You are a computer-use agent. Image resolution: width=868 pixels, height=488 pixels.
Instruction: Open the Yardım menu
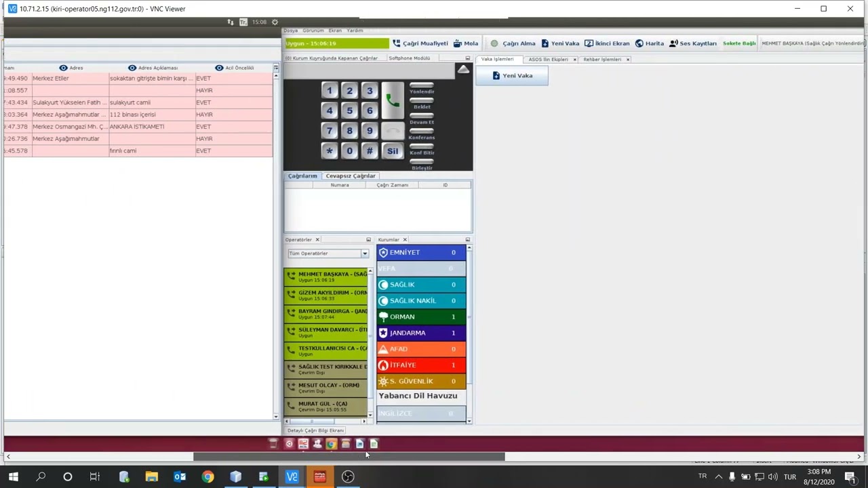(355, 30)
